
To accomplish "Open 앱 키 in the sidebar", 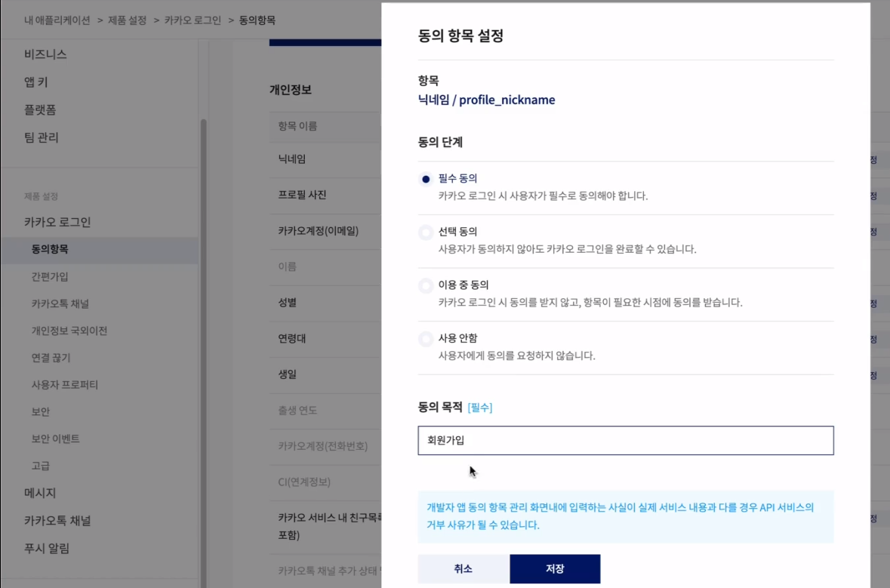I will 35,82.
